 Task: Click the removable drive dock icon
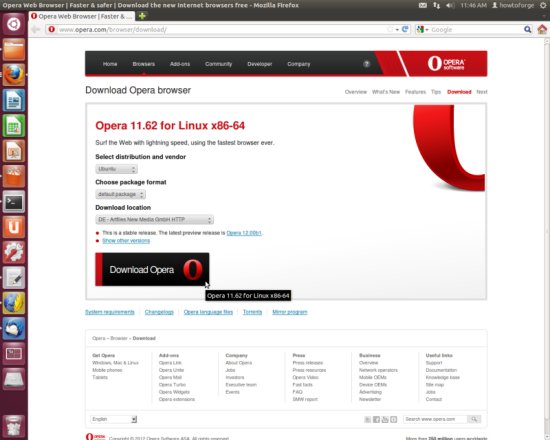tap(14, 379)
